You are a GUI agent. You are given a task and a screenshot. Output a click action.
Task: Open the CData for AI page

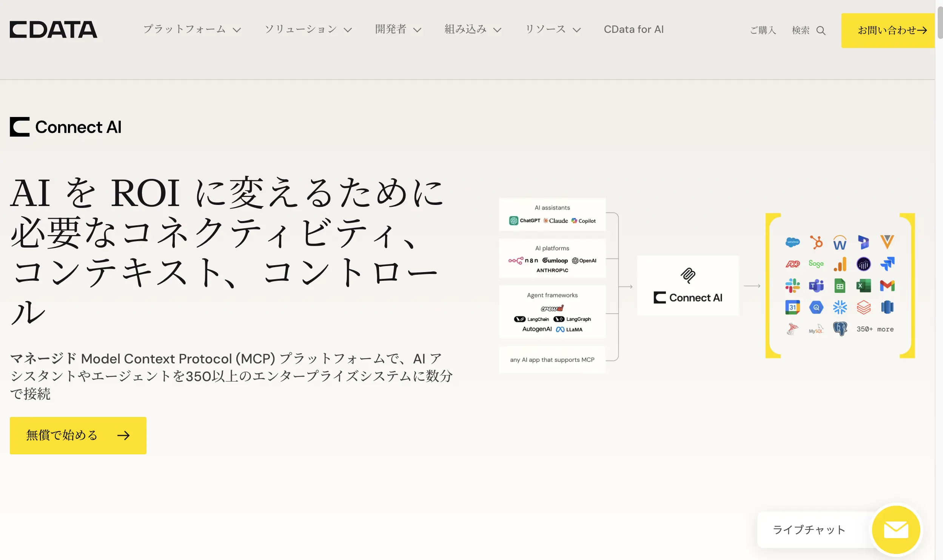[633, 29]
